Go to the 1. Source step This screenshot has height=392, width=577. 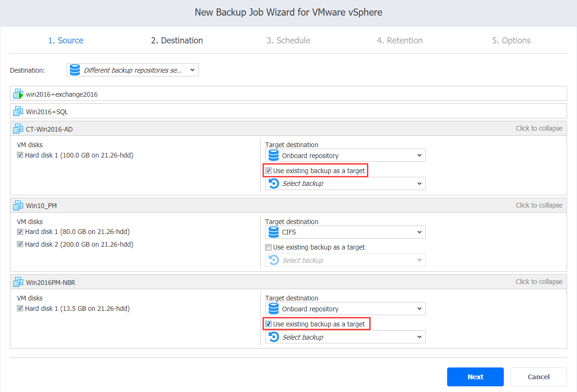click(x=66, y=41)
